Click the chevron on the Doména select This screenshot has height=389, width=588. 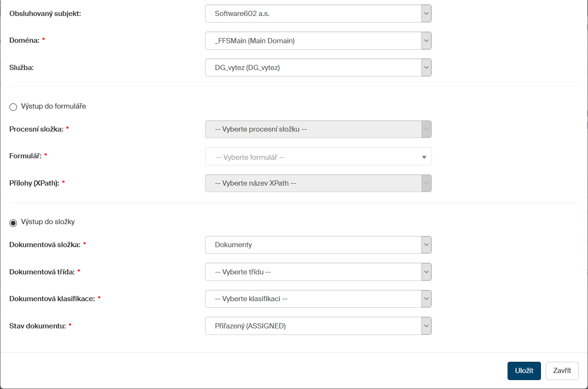tap(426, 41)
